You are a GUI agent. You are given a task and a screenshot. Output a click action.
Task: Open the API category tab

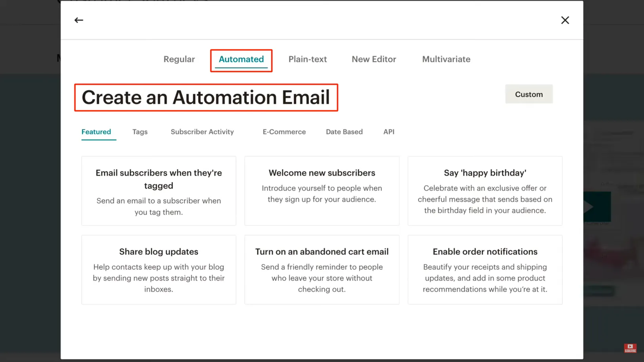pyautogui.click(x=389, y=132)
